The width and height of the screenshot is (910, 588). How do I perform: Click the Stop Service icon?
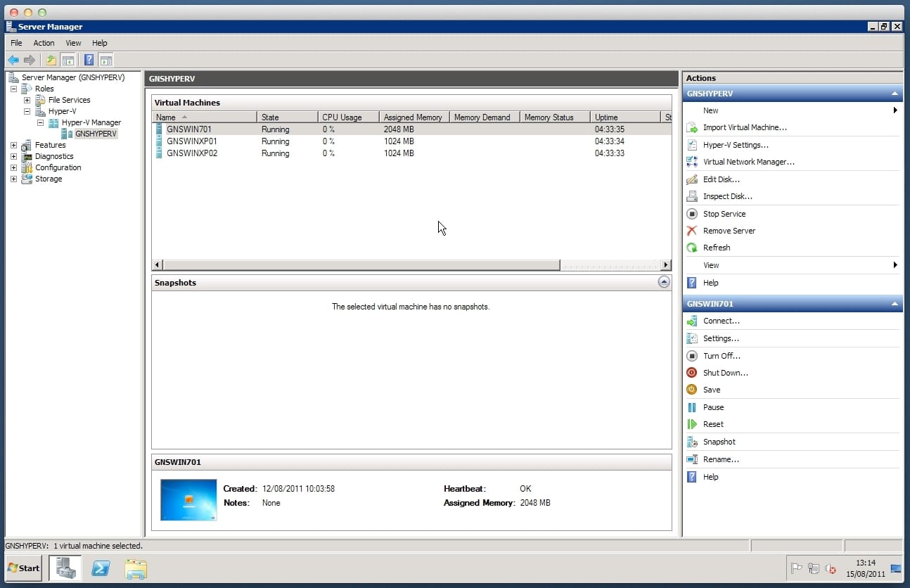[691, 214]
